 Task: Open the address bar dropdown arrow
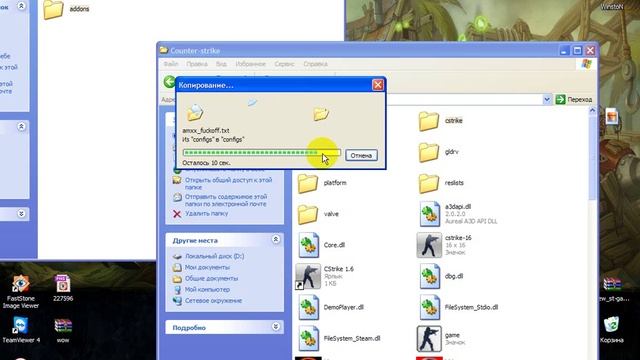pyautogui.click(x=547, y=99)
